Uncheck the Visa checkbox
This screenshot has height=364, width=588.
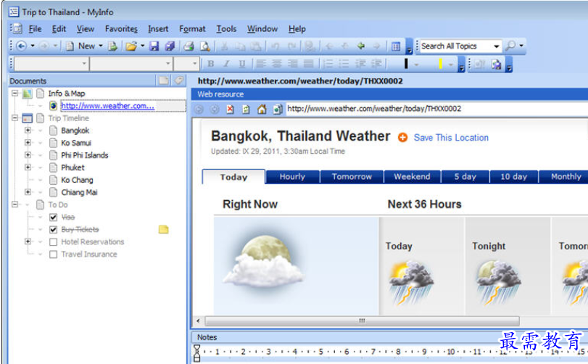click(x=53, y=218)
